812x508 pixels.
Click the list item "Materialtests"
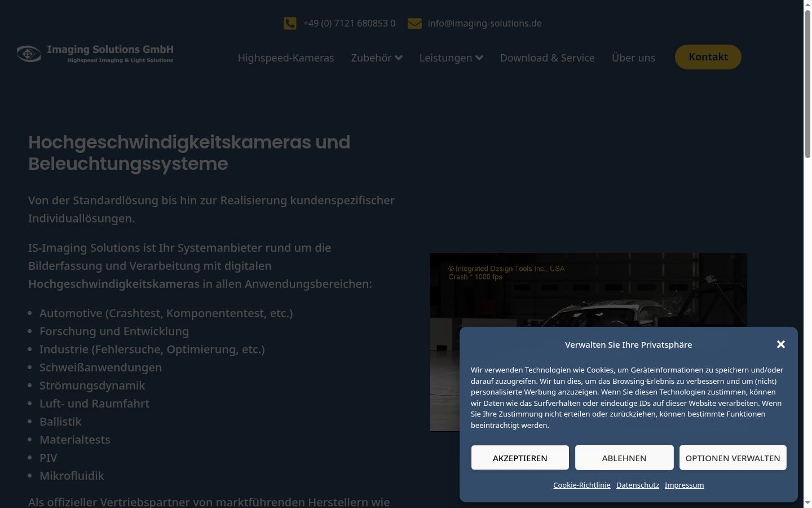tap(75, 440)
